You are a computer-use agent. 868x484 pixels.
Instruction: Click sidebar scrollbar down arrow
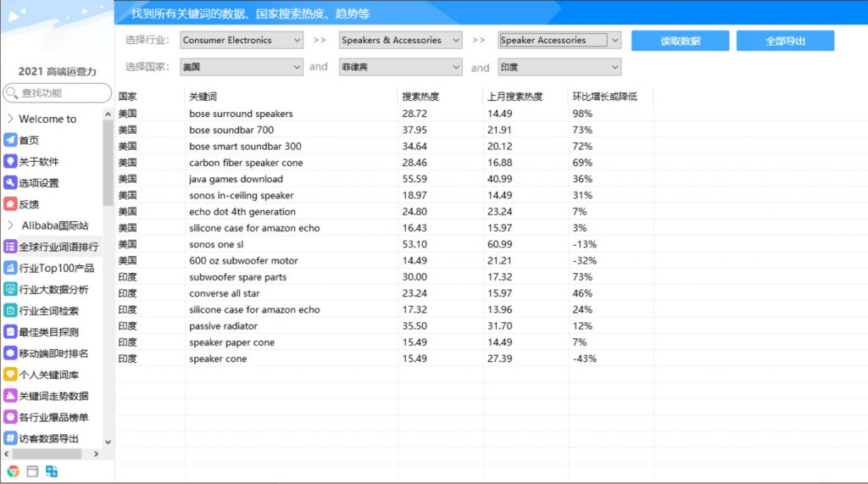[x=108, y=442]
